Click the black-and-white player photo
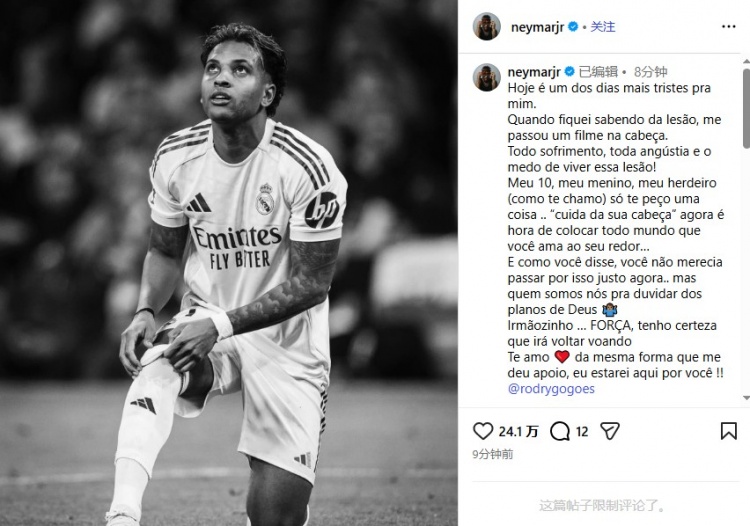750x526 pixels. click(x=229, y=263)
